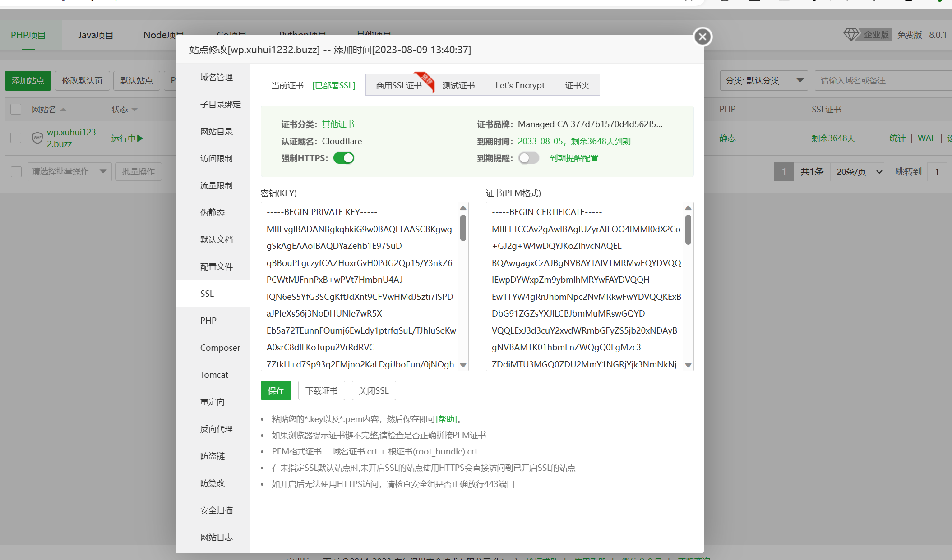952x560 pixels.
Task: Switch to 当前证书 tab
Action: [313, 85]
